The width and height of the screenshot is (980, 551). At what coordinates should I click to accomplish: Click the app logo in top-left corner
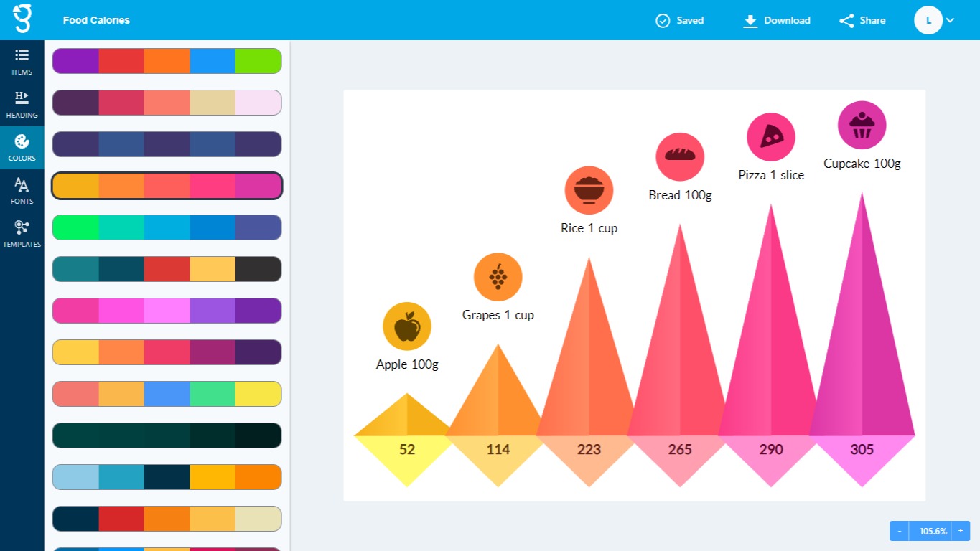pos(22,19)
